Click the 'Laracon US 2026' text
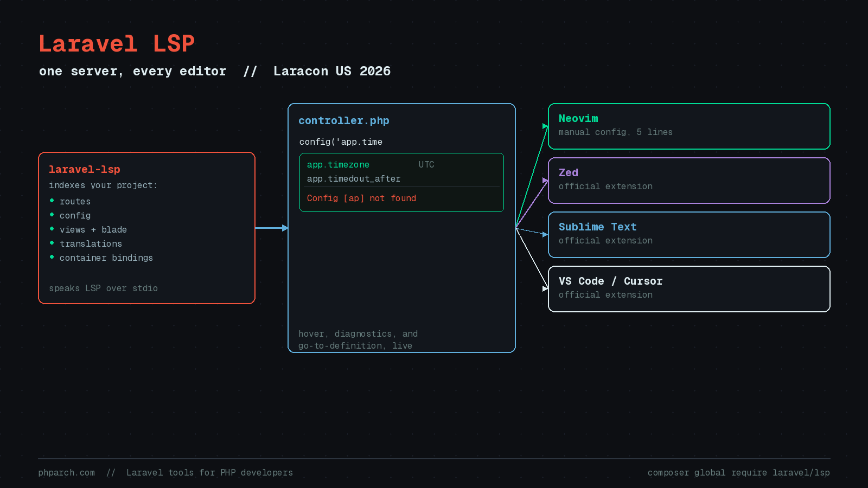The height and width of the screenshot is (488, 868). pos(332,71)
